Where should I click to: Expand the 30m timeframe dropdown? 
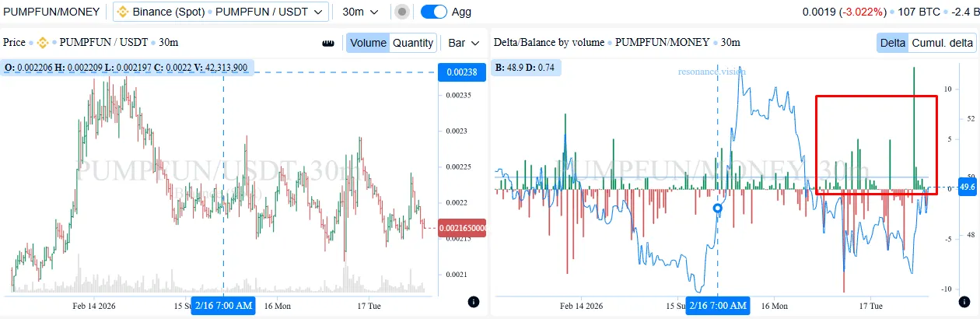361,12
